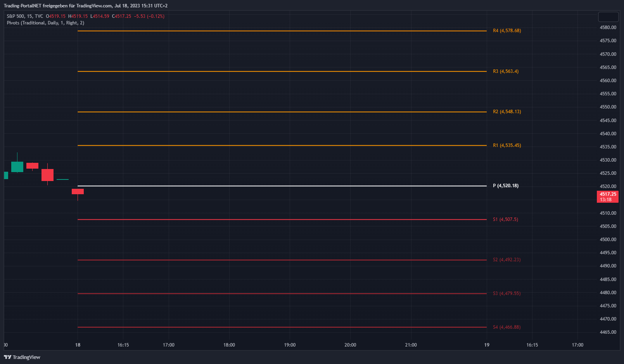Click the large green candle with the tall upper wick
Viewport: 624px width, 364px height.
tap(17, 167)
